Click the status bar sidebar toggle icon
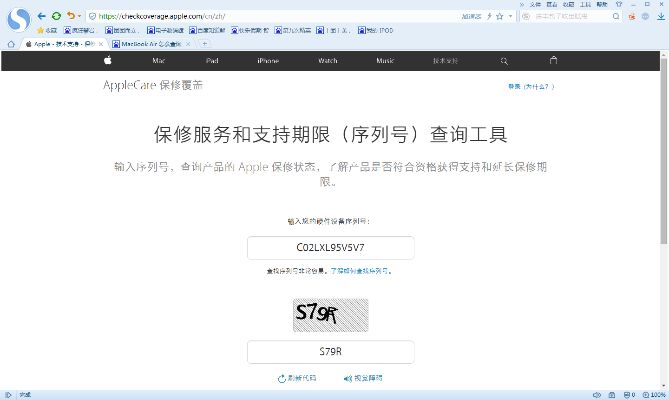669x400 pixels. (8, 395)
